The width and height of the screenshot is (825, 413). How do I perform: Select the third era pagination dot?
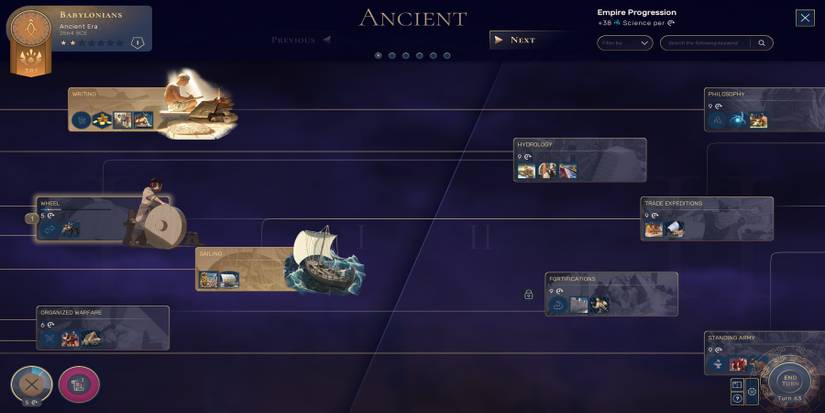click(405, 55)
